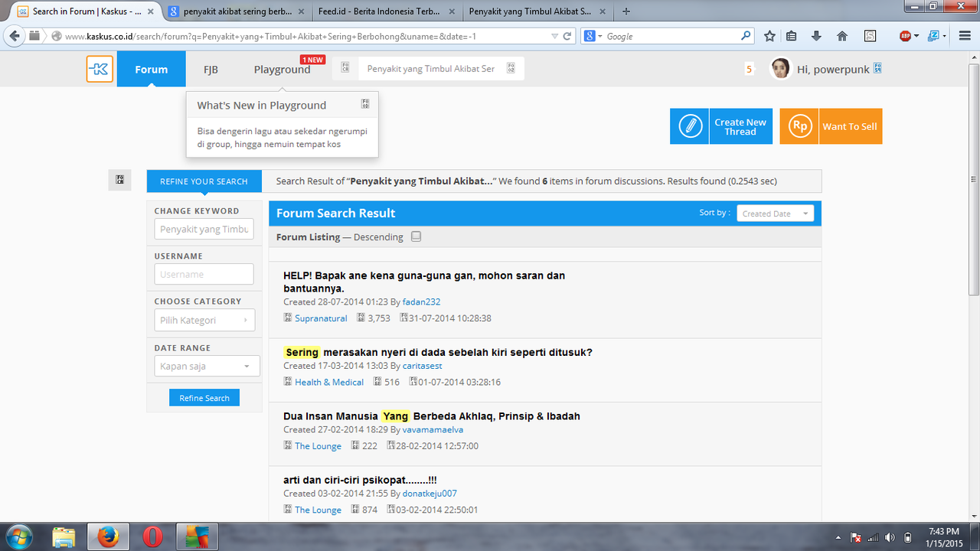Click the Kaskus site search field
Screen dimensions: 980x551
tap(430, 68)
